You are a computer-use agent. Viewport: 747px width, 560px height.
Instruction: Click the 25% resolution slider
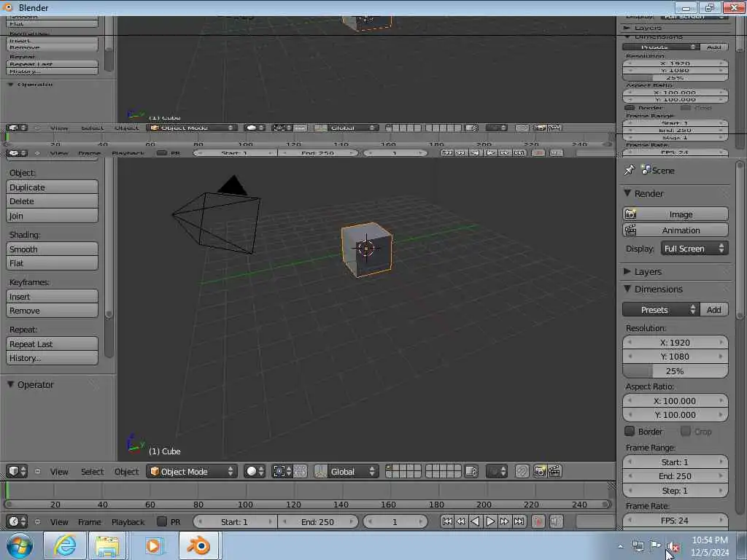675,371
